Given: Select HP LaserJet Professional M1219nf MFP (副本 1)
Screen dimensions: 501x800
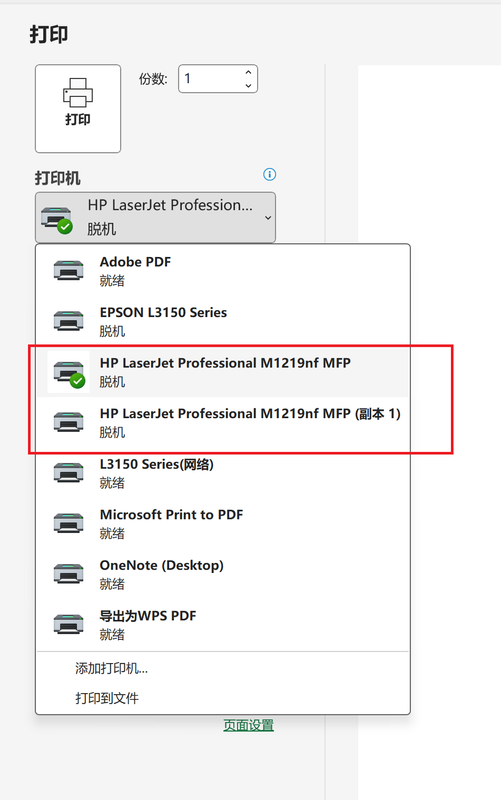Looking at the screenshot, I should point(222,422).
